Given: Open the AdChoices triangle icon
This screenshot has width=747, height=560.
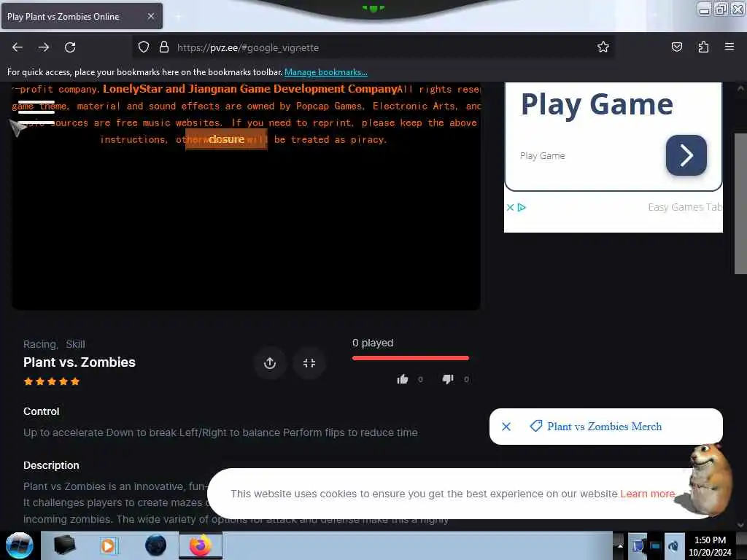Looking at the screenshot, I should [x=522, y=208].
